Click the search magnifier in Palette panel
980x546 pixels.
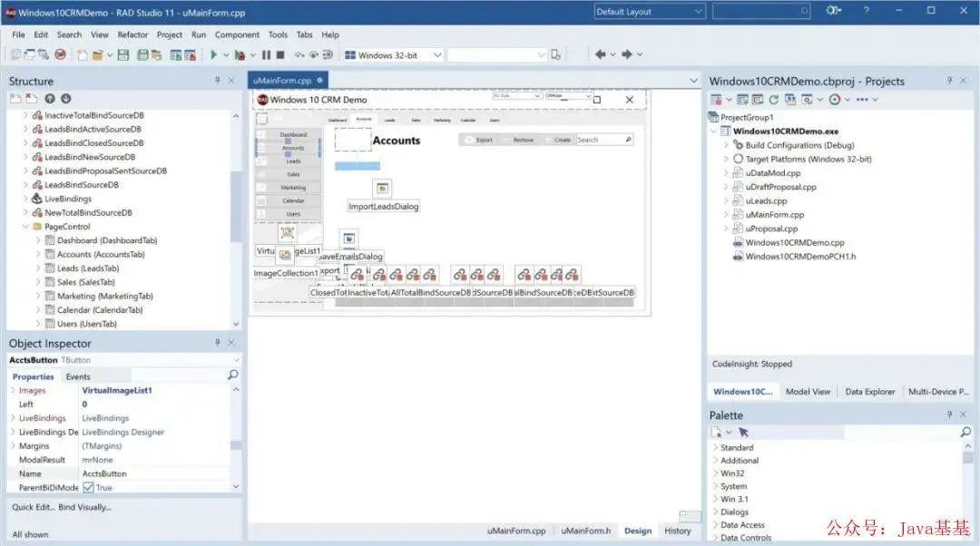[965, 432]
